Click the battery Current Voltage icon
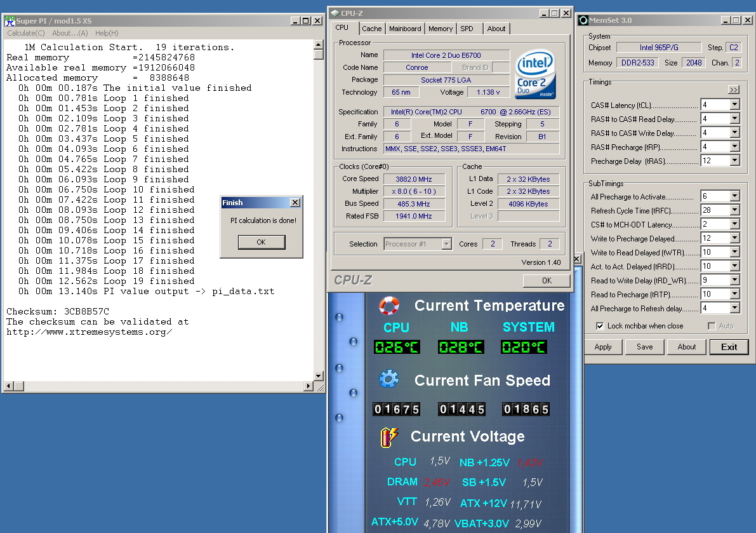 (389, 437)
